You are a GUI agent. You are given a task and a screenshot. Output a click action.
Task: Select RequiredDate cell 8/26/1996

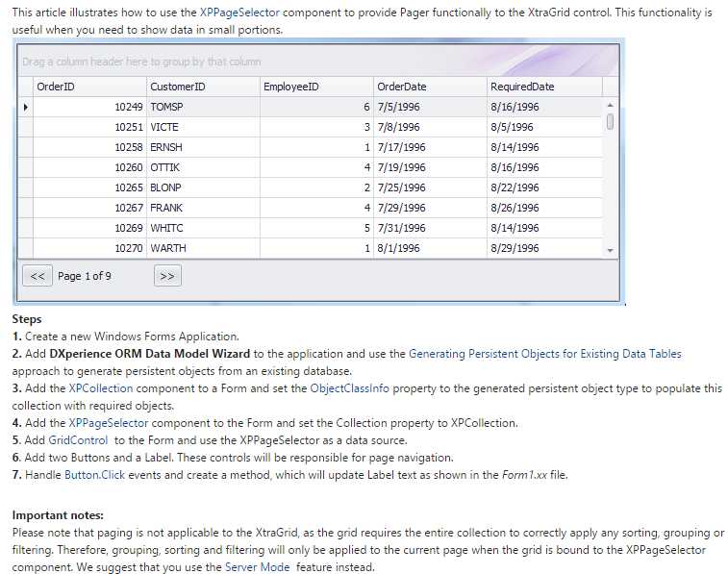tap(544, 208)
